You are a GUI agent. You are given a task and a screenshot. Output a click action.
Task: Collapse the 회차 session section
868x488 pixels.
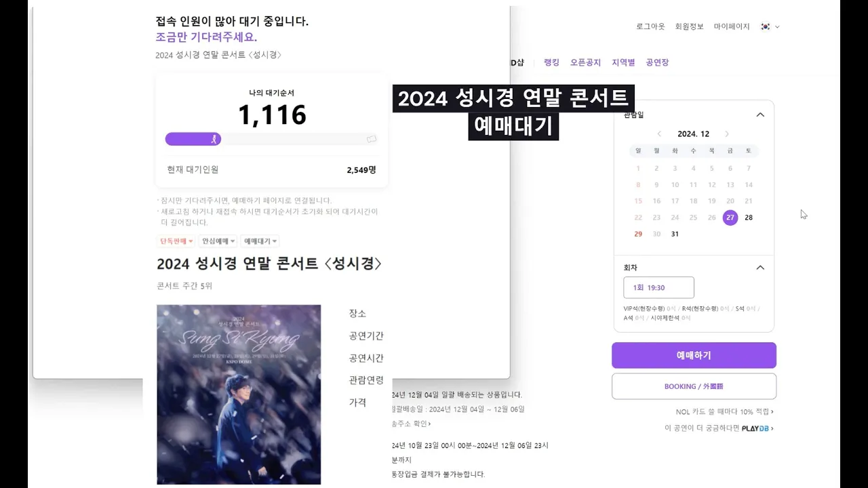[760, 268]
